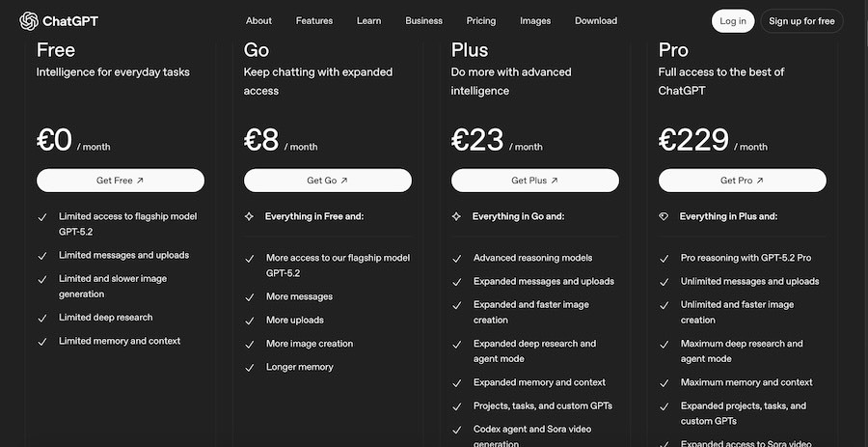
Task: Click sparkle icon beside Everything in Free
Action: tap(249, 216)
